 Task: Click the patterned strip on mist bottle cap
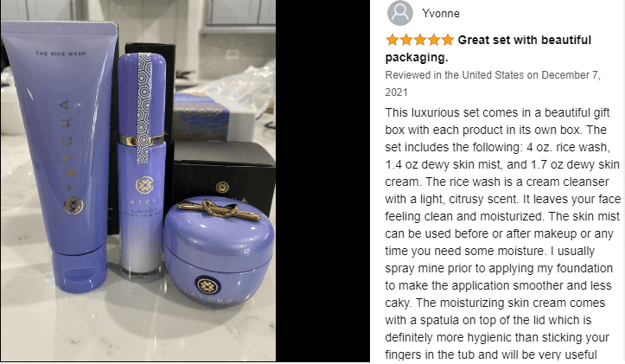143,108
